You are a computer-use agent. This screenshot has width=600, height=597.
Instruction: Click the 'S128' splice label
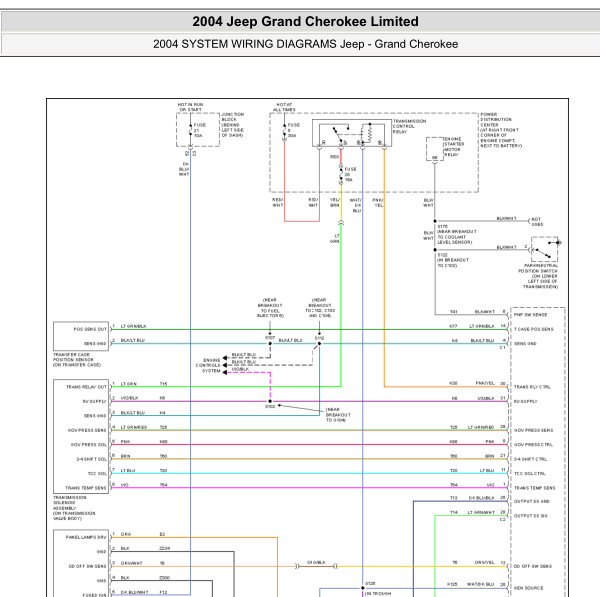(x=370, y=584)
